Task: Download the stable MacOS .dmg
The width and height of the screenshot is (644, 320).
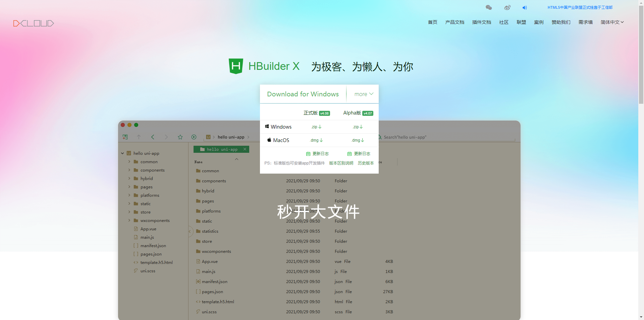Action: point(316,140)
